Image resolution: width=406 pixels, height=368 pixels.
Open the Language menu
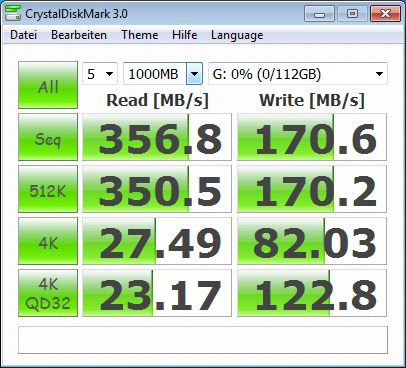[237, 35]
